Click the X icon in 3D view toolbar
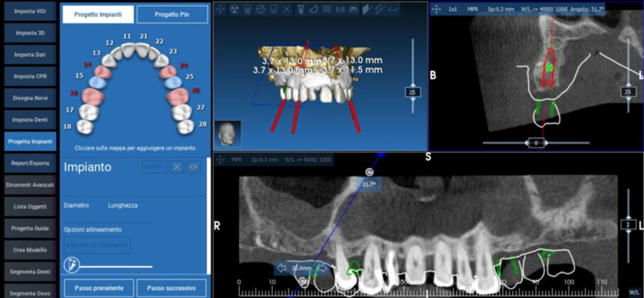This screenshot has height=298, width=644. [286, 9]
